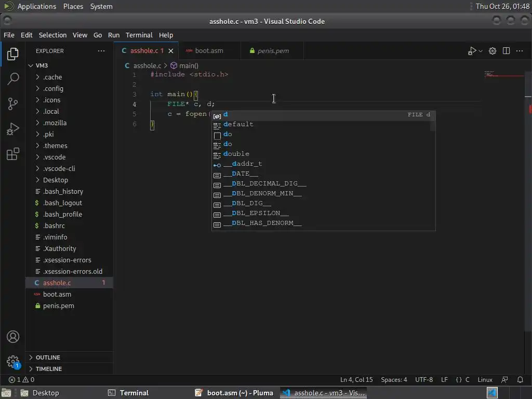Open the Edit menu

[x=26, y=35]
